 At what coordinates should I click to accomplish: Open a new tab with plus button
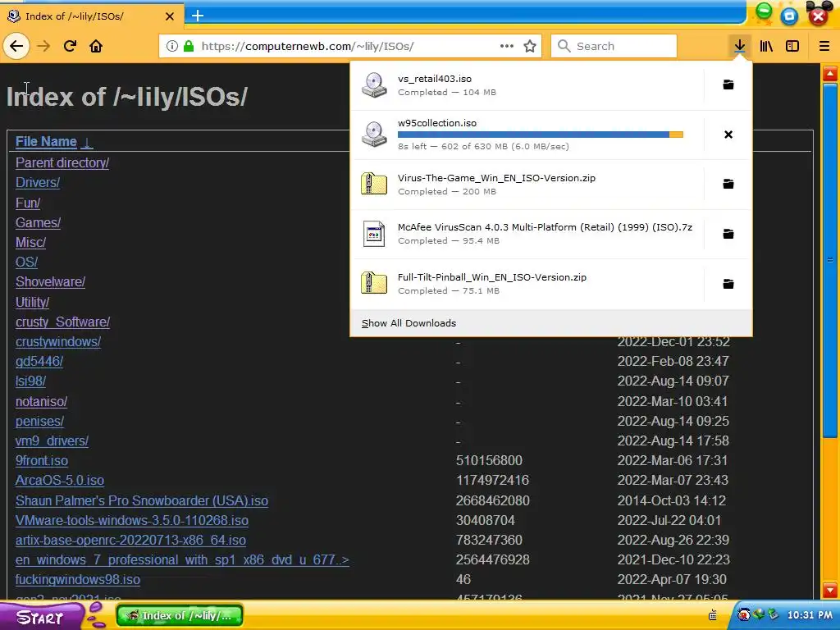click(x=198, y=16)
